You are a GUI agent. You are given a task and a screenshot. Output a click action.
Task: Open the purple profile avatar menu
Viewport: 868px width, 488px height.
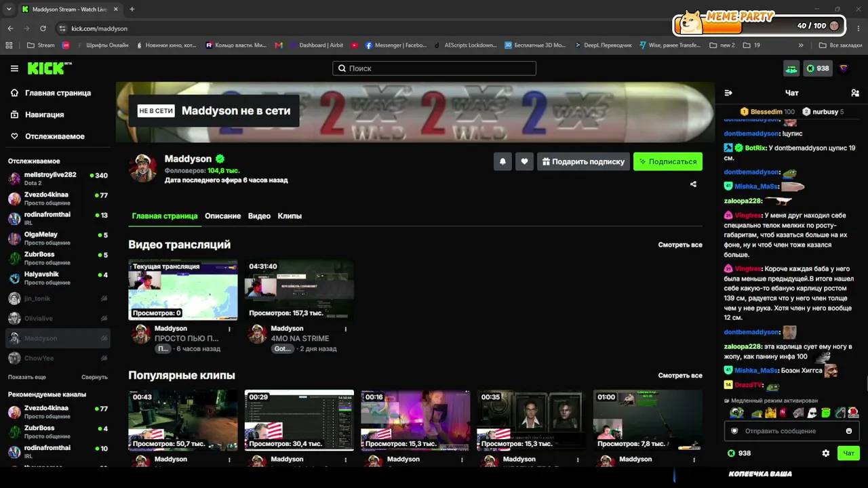(x=844, y=68)
